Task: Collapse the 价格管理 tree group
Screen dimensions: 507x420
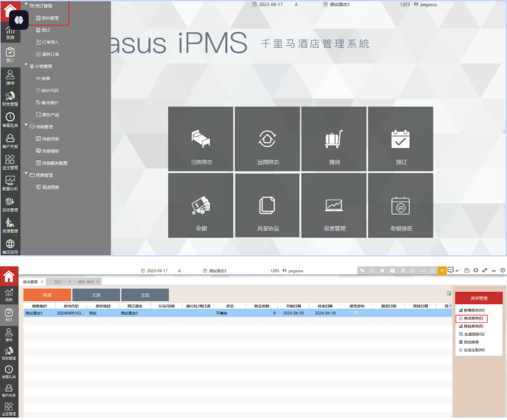Action: [26, 66]
